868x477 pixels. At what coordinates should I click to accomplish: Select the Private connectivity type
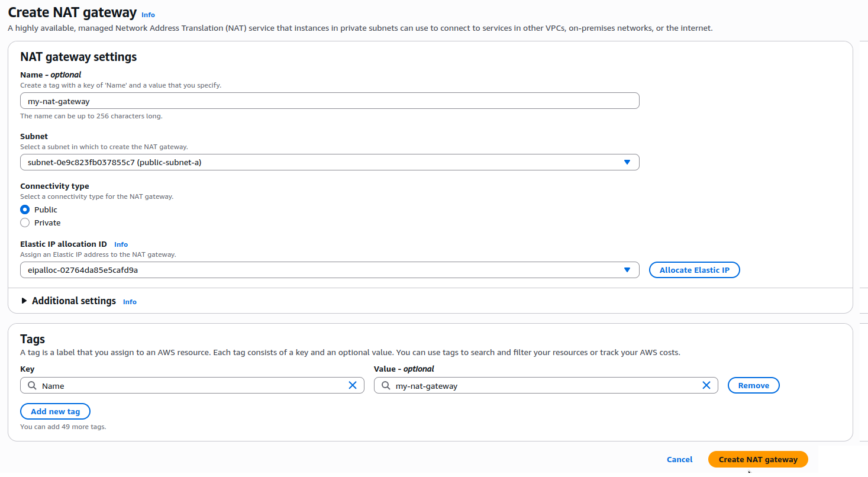tap(25, 223)
